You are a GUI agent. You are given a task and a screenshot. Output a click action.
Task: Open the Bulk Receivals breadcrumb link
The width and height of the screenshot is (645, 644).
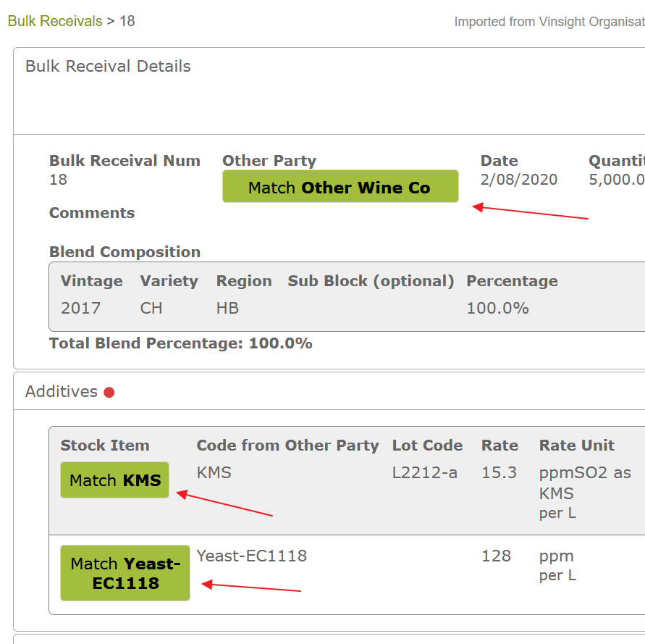tap(55, 21)
